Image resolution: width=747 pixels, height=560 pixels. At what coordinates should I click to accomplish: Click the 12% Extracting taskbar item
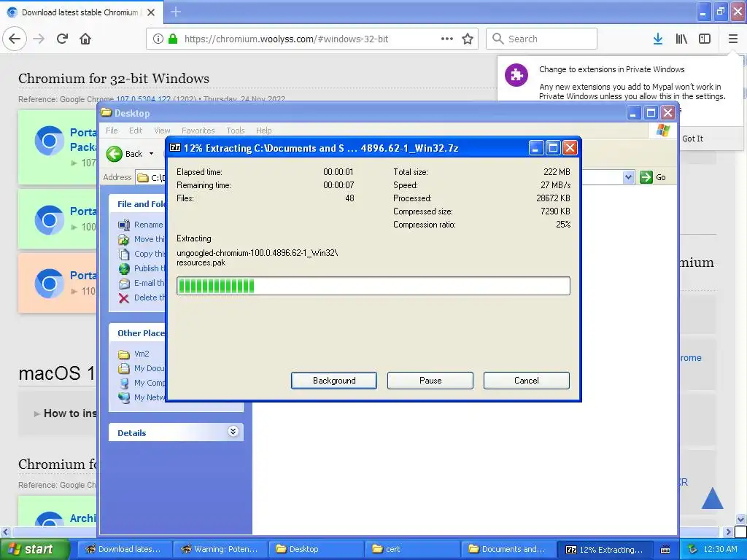pos(605,549)
